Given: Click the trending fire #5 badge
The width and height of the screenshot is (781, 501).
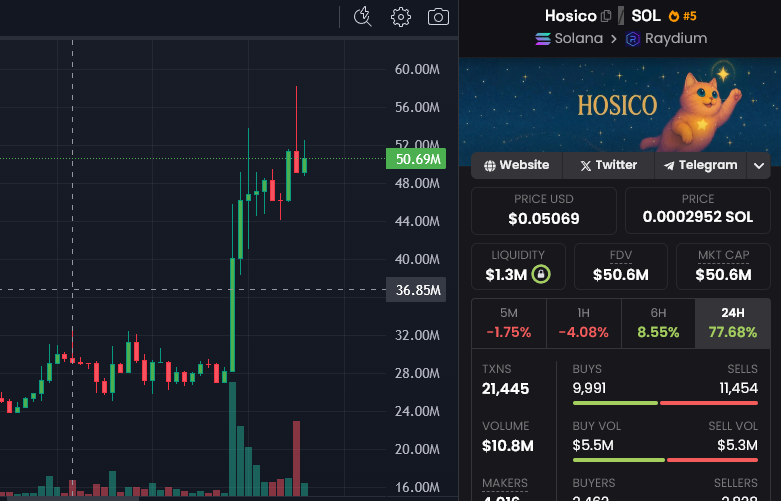Looking at the screenshot, I should pyautogui.click(x=682, y=16).
